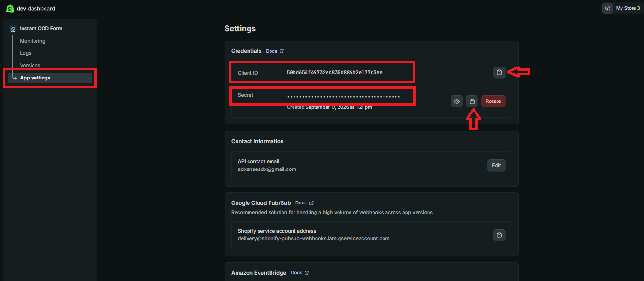644x281 pixels.
Task: Click the pubsub service account address text
Action: pos(314,238)
